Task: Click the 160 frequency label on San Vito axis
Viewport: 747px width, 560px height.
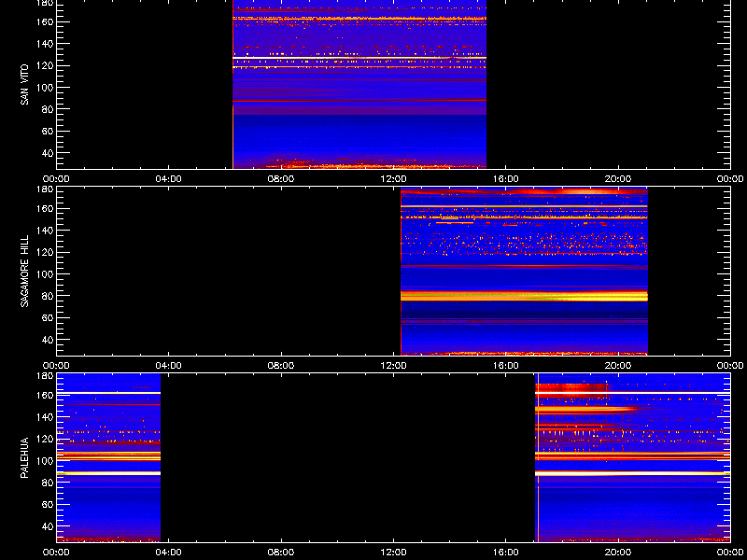Action: point(45,21)
